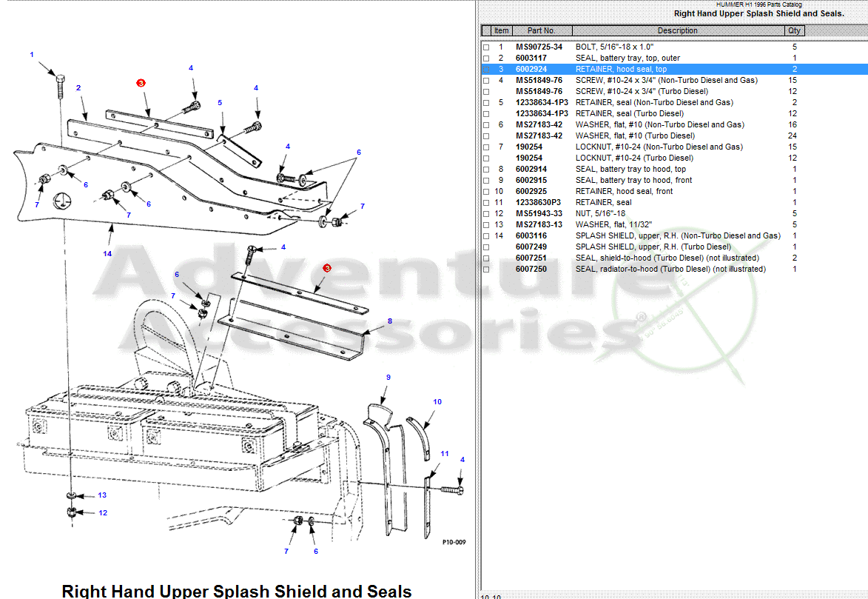Click 'SEAL, battery tray to hood, front'

[x=634, y=180]
